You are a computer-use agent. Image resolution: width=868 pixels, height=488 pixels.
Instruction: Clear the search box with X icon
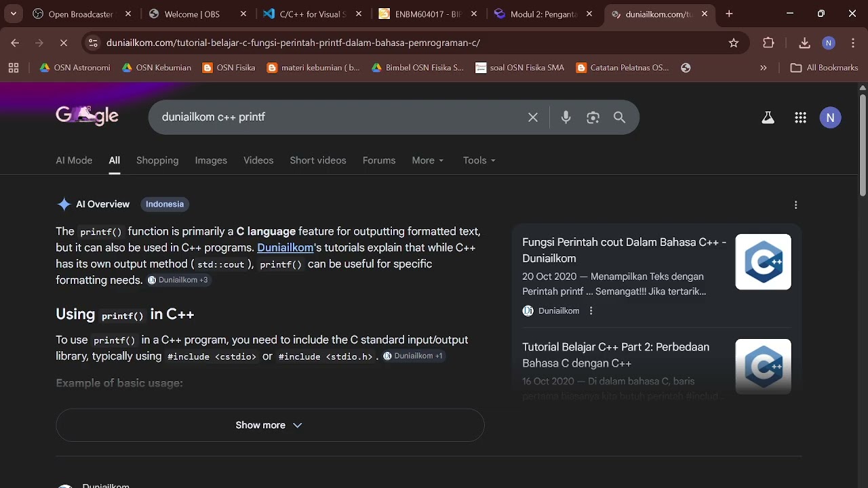(x=533, y=117)
